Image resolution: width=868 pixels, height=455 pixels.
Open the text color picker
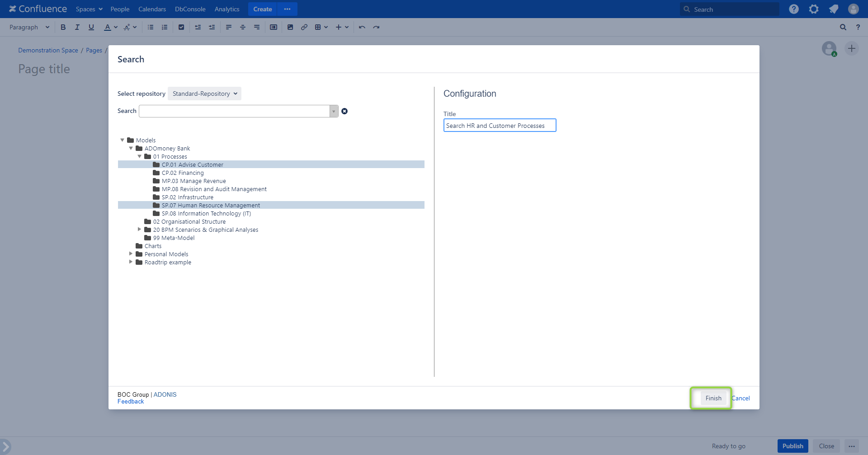click(x=111, y=27)
